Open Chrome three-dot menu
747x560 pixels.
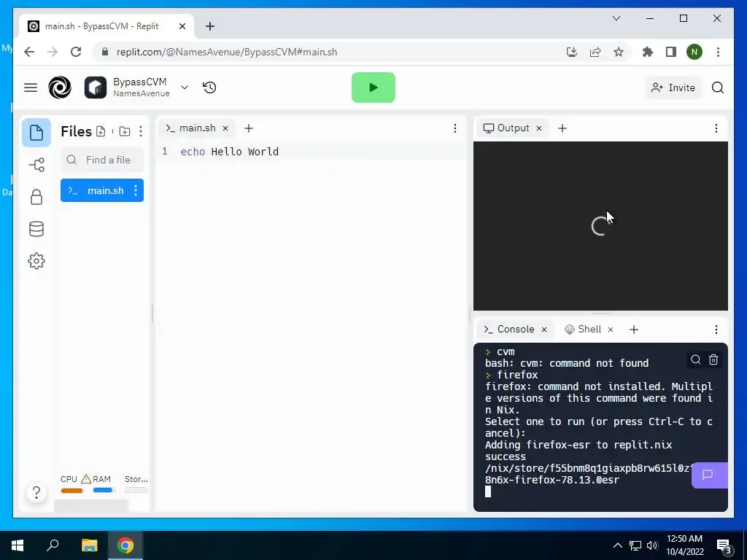(718, 52)
